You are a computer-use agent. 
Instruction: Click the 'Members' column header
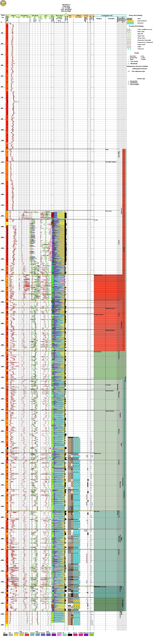pyautogui.click(x=99, y=19)
